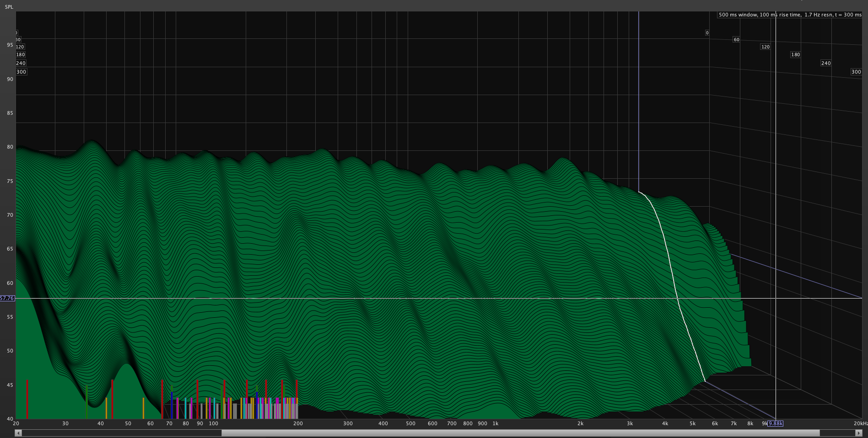The image size is (868, 438).
Task: Click the left-side time scale label "120"
Action: (x=20, y=47)
